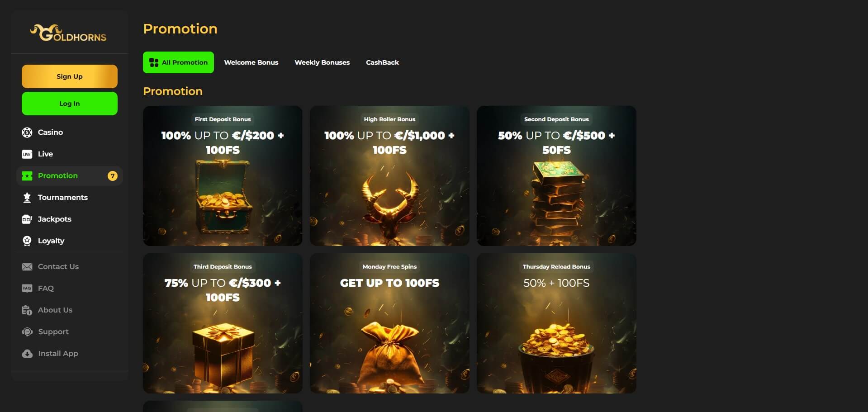
Task: Open the High Roller Bonus promotion card
Action: point(389,176)
